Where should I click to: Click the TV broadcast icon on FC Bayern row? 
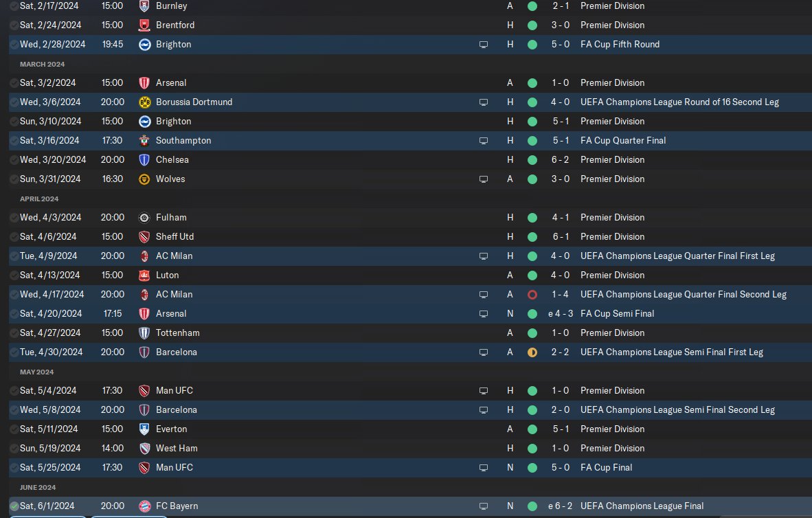[483, 506]
